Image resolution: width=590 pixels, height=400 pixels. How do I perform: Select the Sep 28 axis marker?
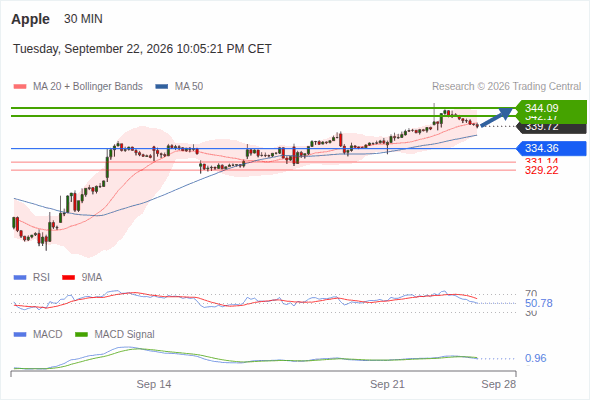499,384
